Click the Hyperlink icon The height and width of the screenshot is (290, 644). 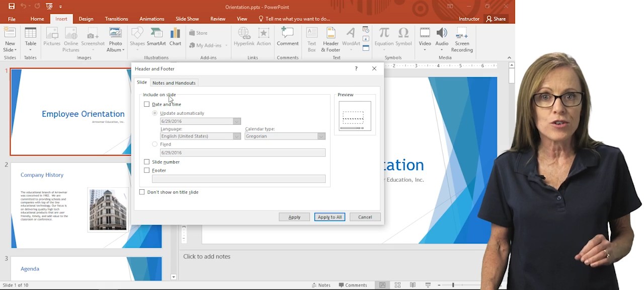pyautogui.click(x=244, y=37)
